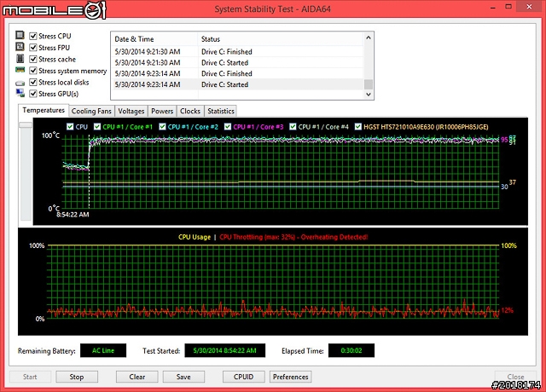Toggle the Stress FPU checkbox
The height and width of the screenshot is (392, 546).
pyautogui.click(x=33, y=48)
